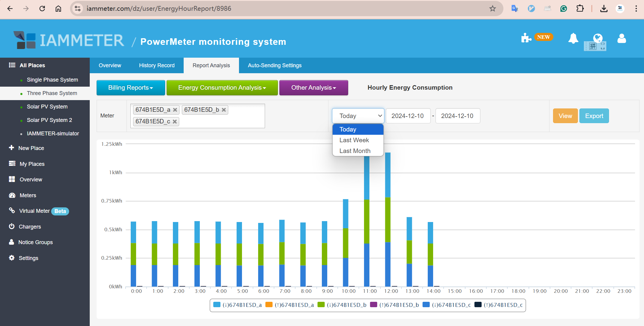Open browser downloads
This screenshot has width=644, height=326.
604,8
